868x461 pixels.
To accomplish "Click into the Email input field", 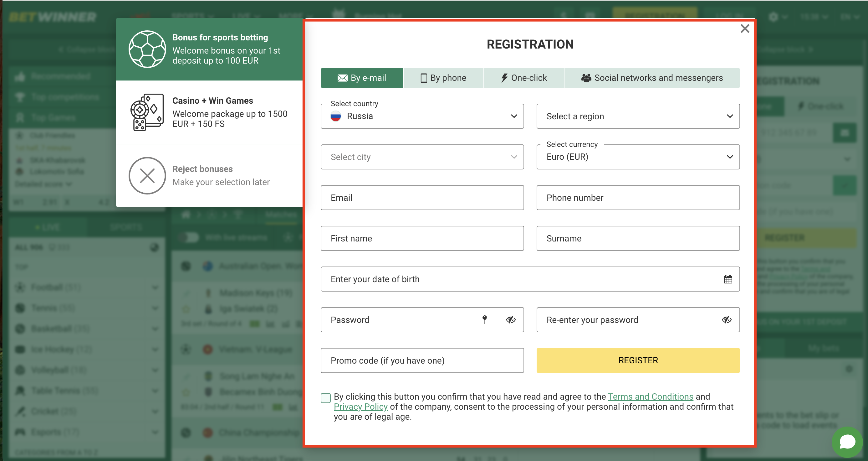I will (422, 198).
